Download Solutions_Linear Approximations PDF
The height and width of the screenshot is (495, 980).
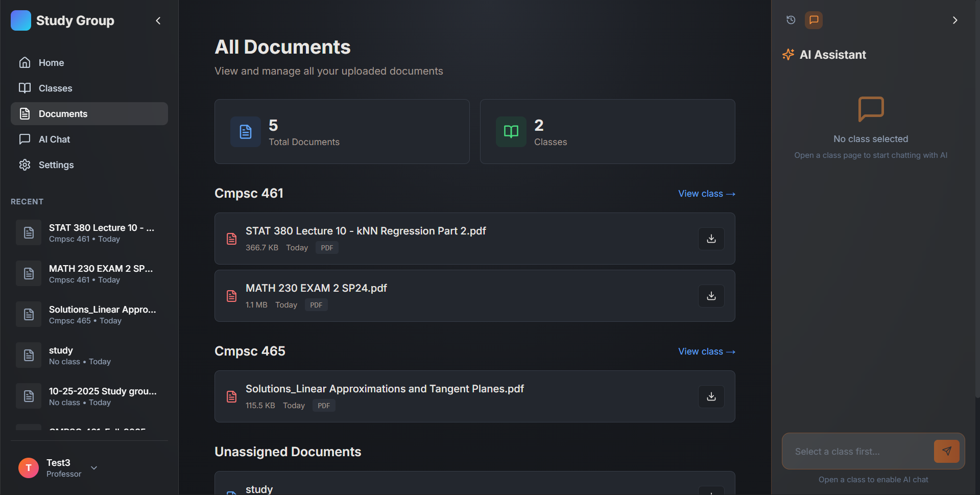pyautogui.click(x=711, y=396)
